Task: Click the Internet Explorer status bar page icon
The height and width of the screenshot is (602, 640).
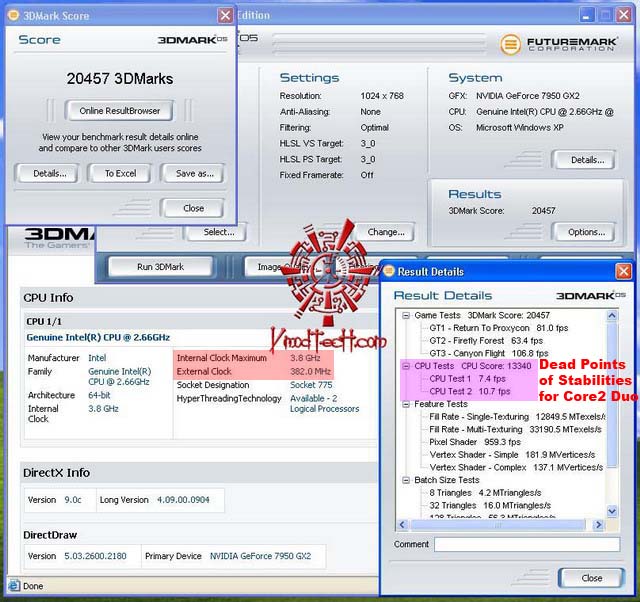Action: (x=13, y=586)
